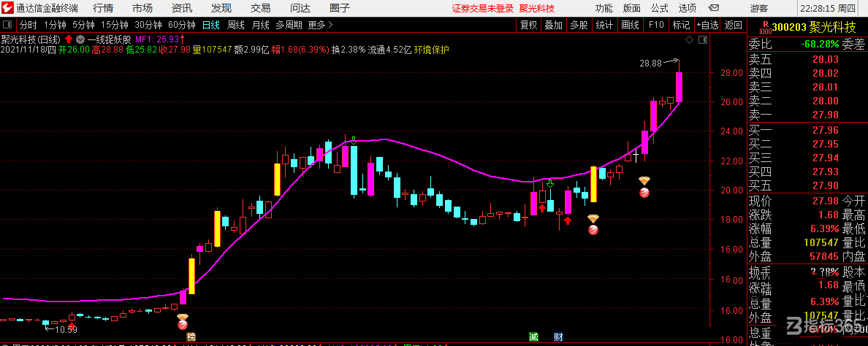Open the 公式 menu
Screen dimensions: 868x346
coord(659,8)
